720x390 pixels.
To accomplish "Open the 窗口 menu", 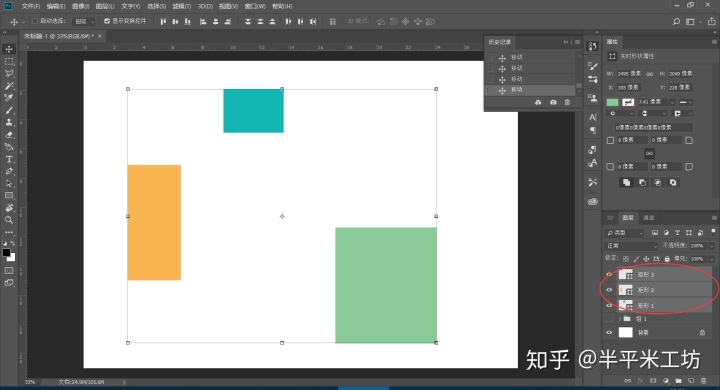I will [255, 6].
